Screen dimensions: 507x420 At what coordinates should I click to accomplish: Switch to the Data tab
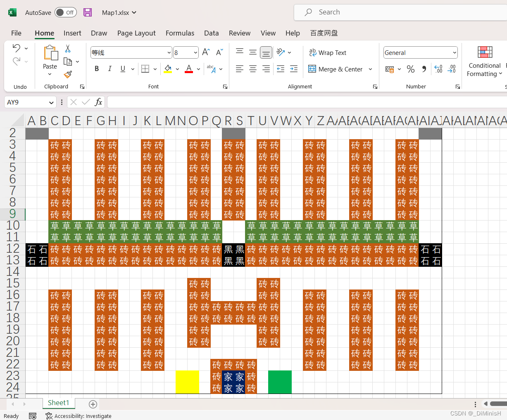(211, 33)
